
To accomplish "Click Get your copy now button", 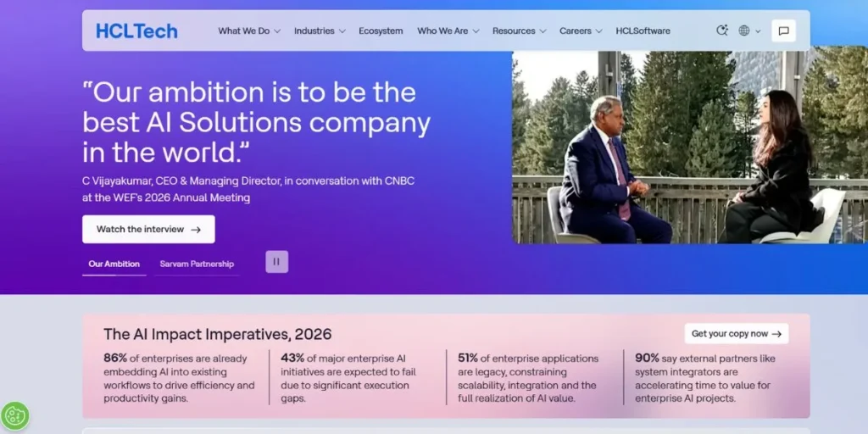I will pos(737,334).
